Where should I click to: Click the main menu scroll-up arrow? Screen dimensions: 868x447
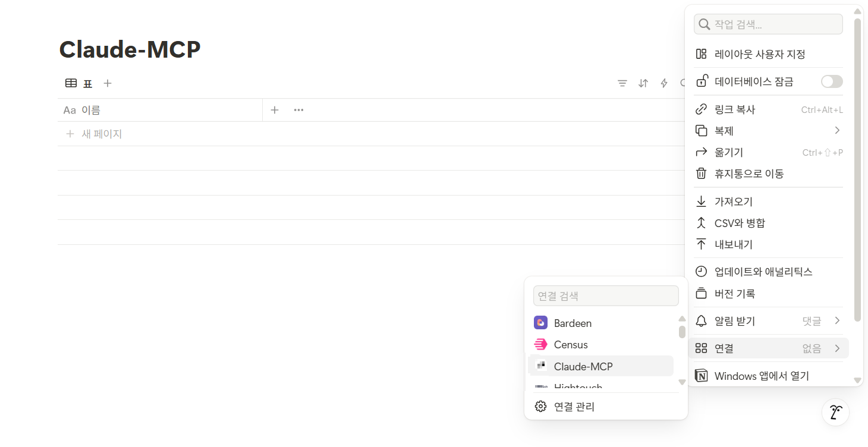pyautogui.click(x=857, y=11)
